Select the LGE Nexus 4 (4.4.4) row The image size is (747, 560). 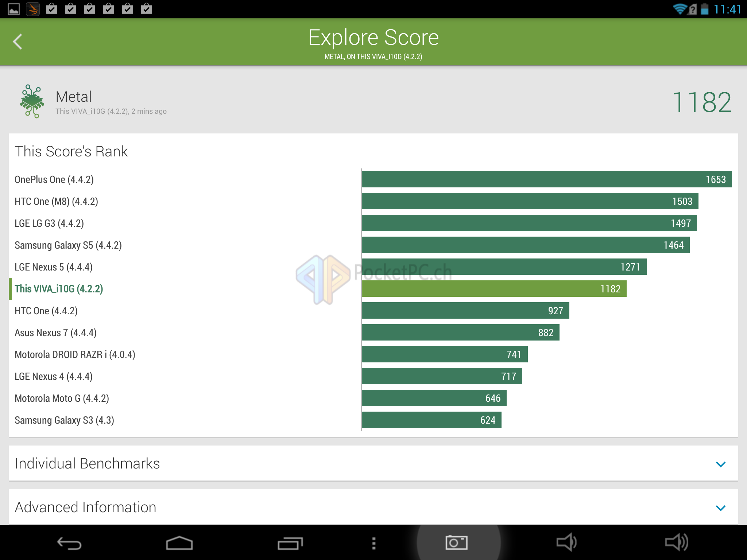point(373,376)
